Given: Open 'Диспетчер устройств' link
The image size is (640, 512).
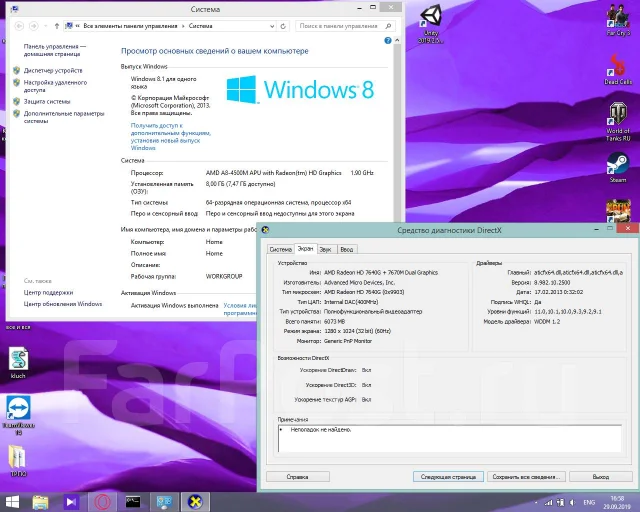Looking at the screenshot, I should coord(53,71).
